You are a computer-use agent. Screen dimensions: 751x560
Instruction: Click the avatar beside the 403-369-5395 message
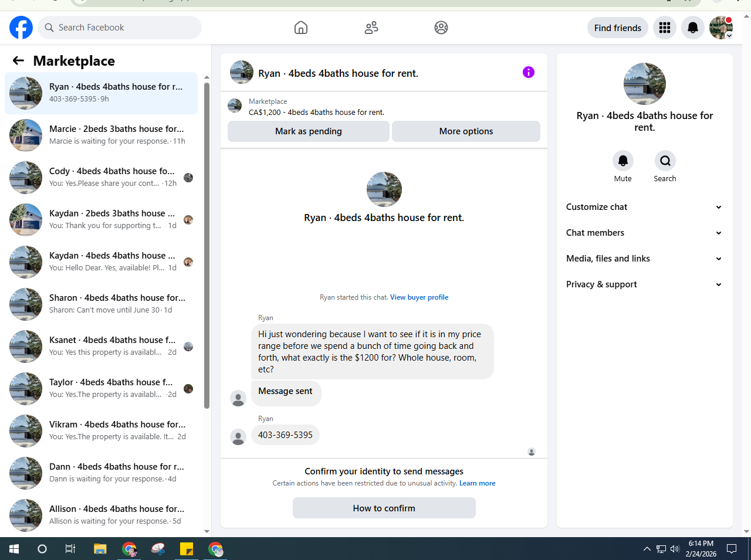click(238, 437)
